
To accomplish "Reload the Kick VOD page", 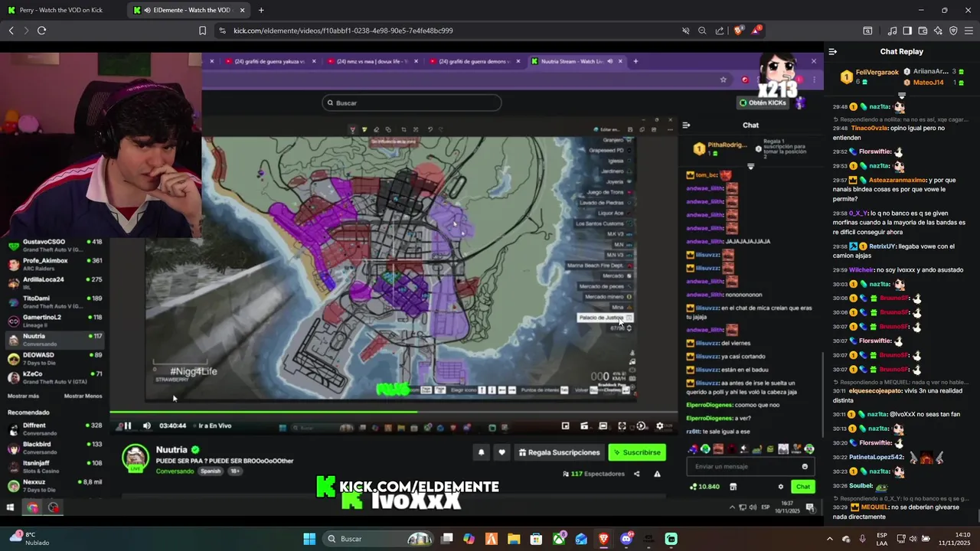I will click(x=41, y=31).
